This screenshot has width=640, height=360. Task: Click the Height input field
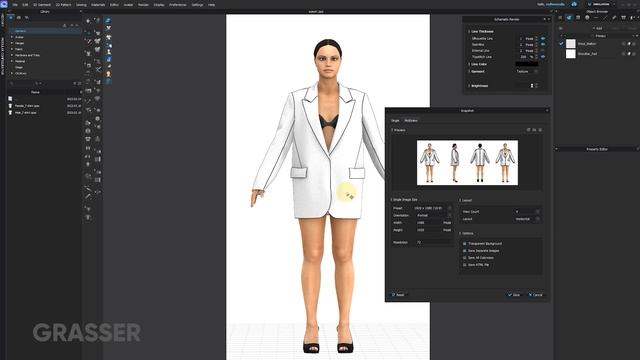click(x=429, y=230)
